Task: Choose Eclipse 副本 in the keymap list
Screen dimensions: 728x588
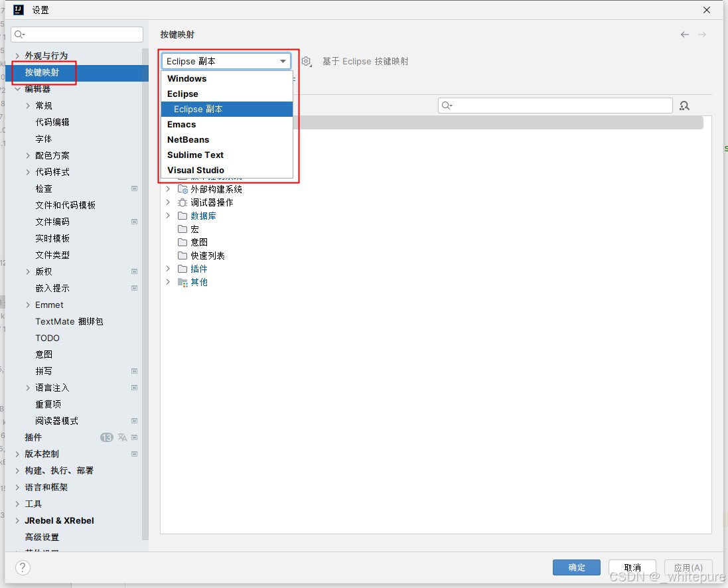Action: click(x=227, y=109)
